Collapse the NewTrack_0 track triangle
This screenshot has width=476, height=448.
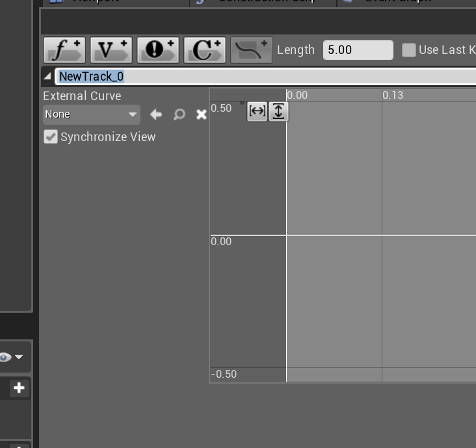[x=47, y=76]
